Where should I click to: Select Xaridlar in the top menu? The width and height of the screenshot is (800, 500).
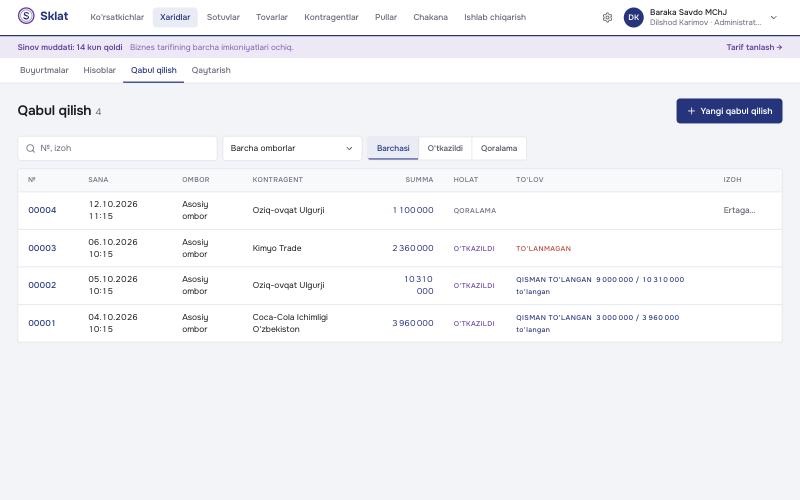coord(175,17)
